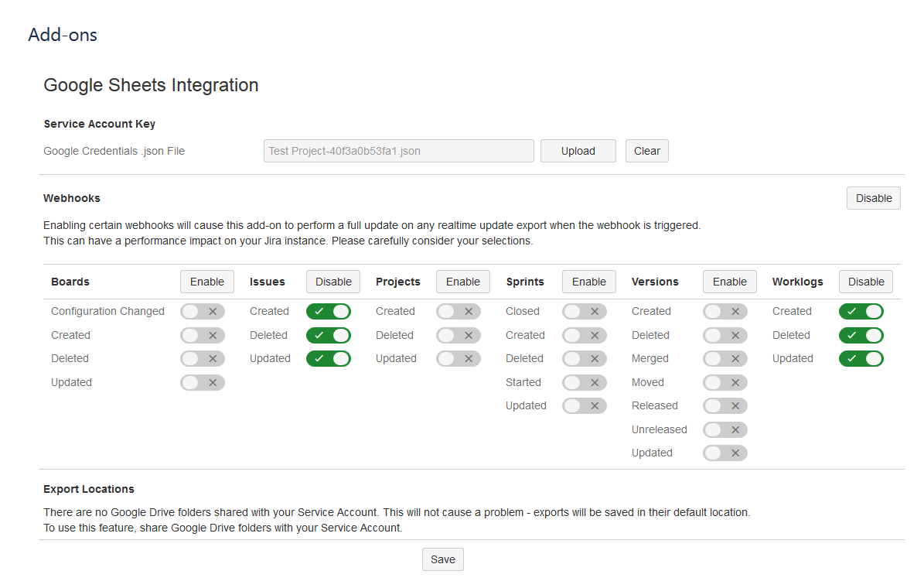Click the Upload button for credentials
924x588 pixels.
click(x=578, y=151)
